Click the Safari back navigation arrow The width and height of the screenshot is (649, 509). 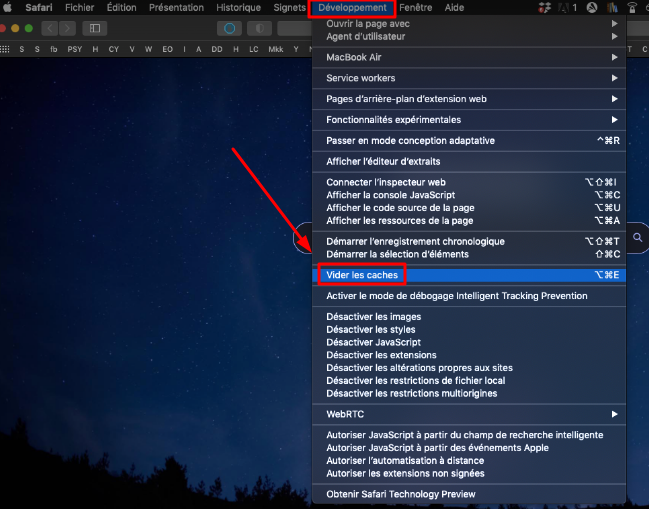50,28
